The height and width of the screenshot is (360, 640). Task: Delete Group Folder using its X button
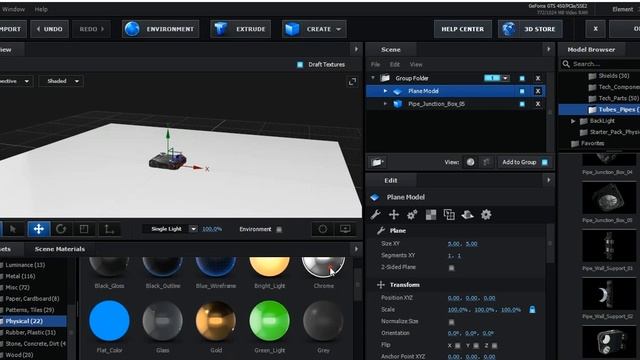point(538,78)
